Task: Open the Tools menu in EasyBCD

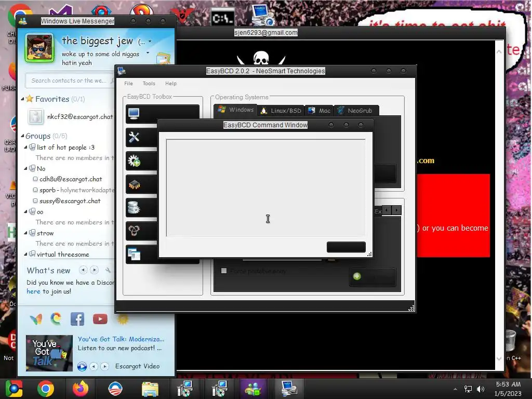Action: pos(149,84)
